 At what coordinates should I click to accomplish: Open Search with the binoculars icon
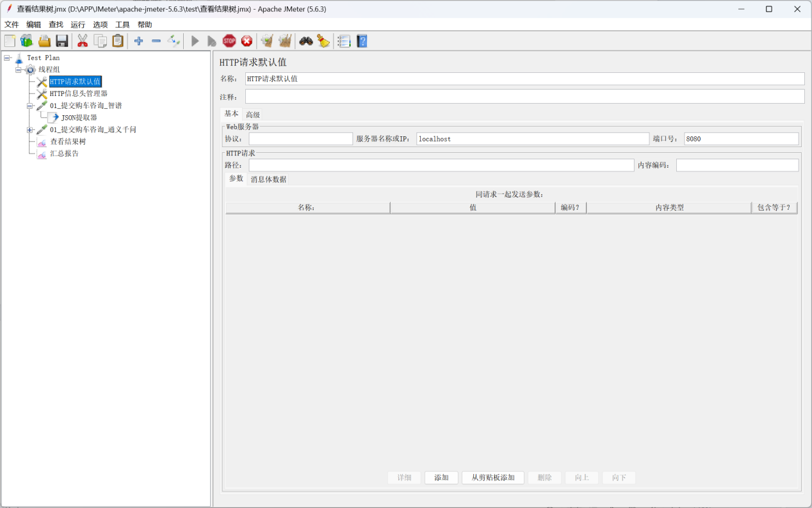click(306, 41)
